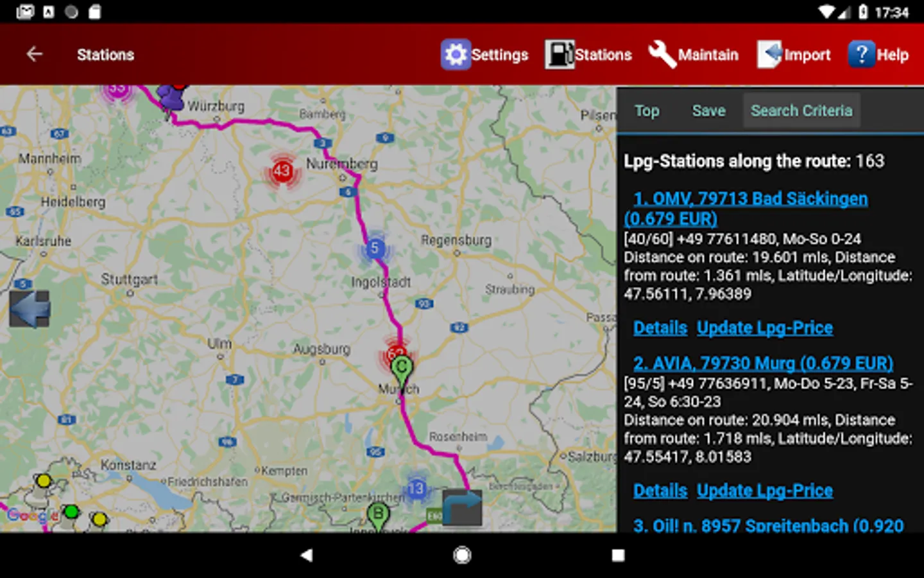
Task: Tap the Android recent apps button
Action: 618,555
